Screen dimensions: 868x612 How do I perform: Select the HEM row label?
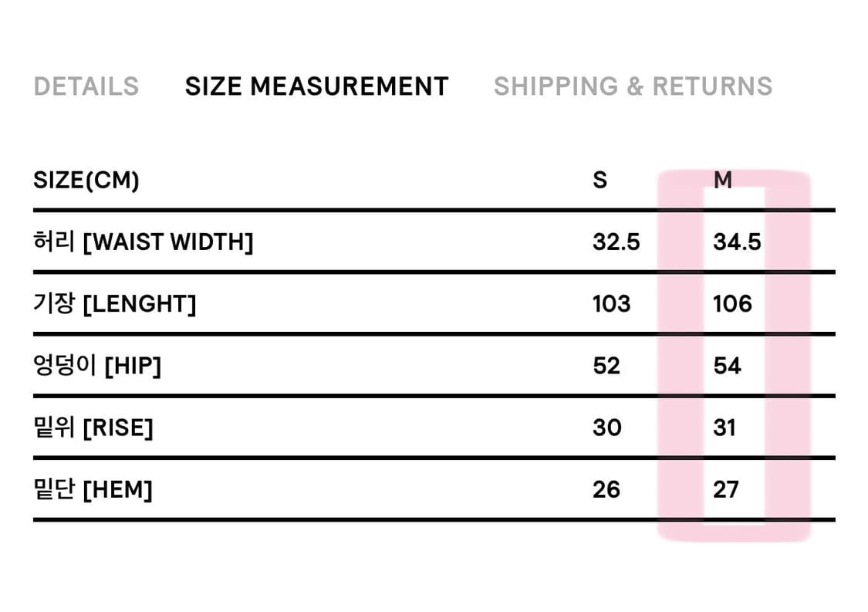(x=92, y=489)
